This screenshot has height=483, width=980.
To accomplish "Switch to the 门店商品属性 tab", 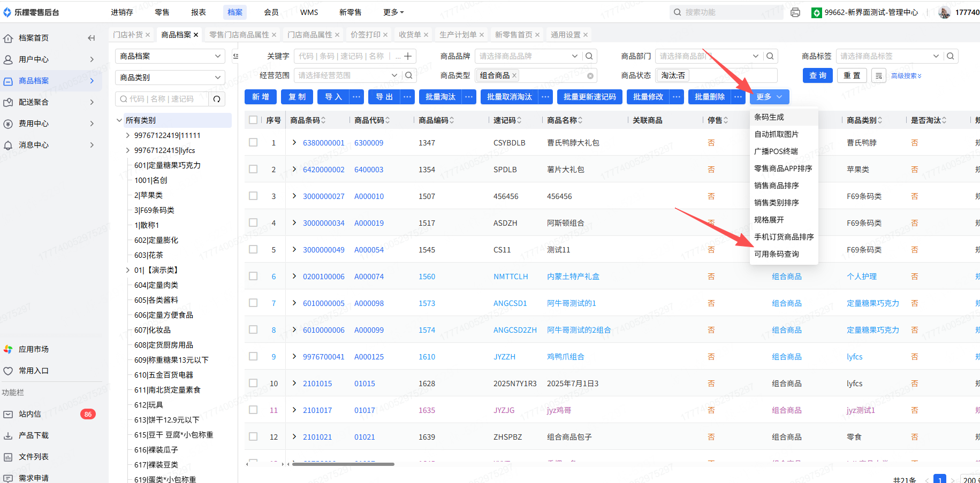I will click(310, 35).
